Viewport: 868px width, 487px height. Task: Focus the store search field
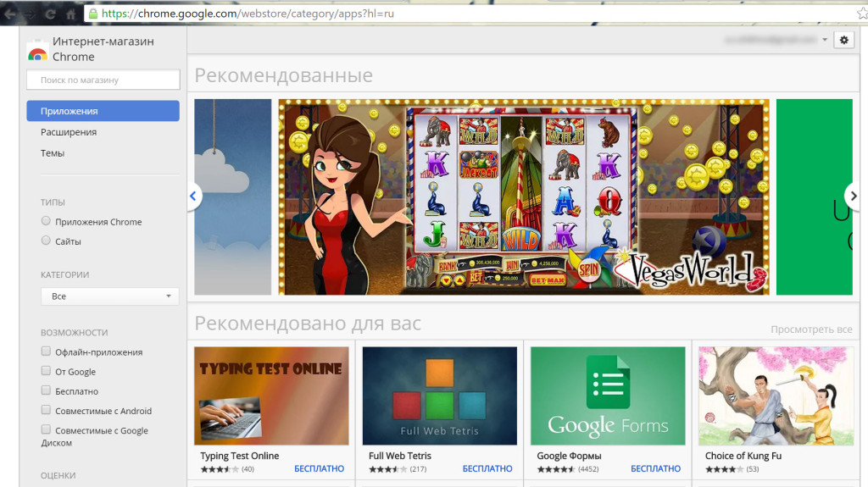click(103, 80)
